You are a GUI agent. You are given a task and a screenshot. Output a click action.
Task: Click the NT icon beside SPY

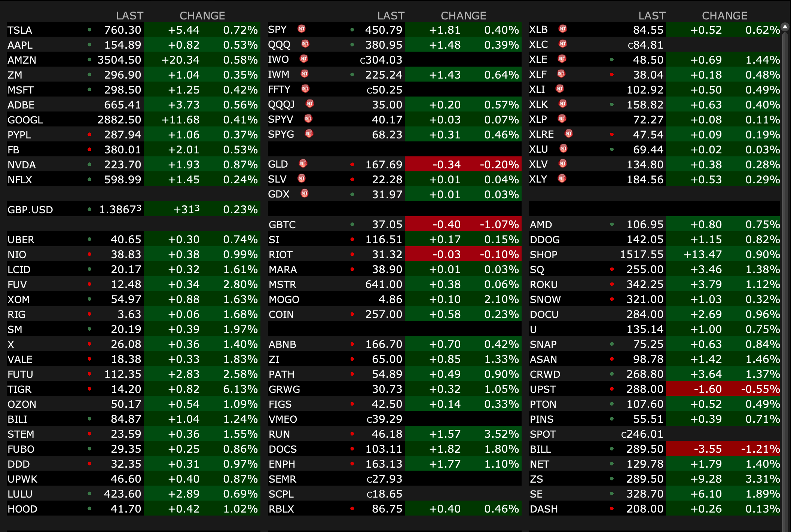tap(302, 29)
